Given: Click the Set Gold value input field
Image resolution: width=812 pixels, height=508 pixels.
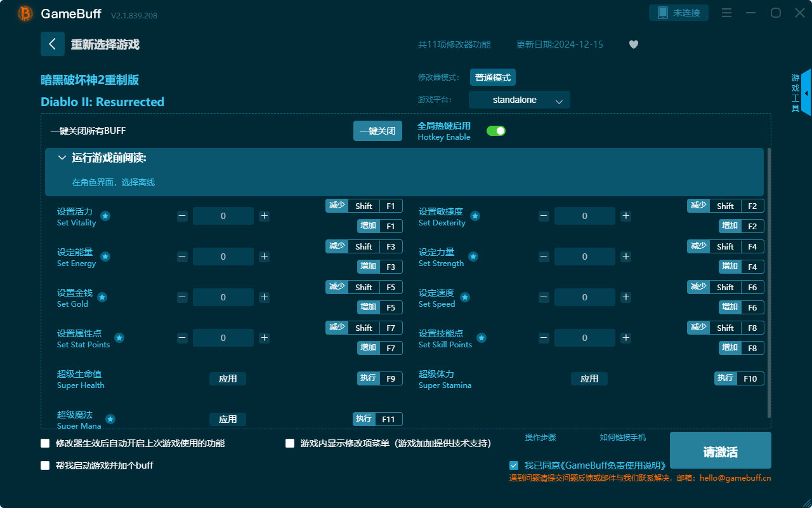Looking at the screenshot, I should click(x=223, y=297).
